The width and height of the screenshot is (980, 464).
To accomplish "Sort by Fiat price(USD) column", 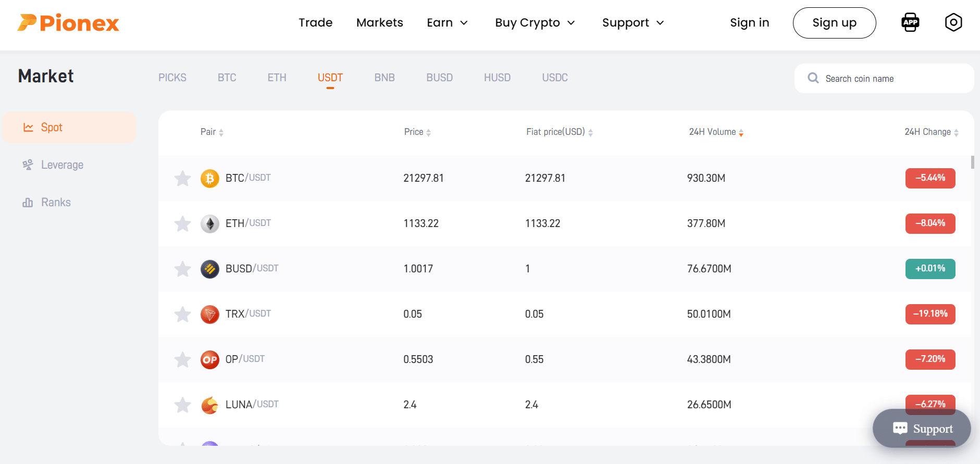I will (x=560, y=132).
